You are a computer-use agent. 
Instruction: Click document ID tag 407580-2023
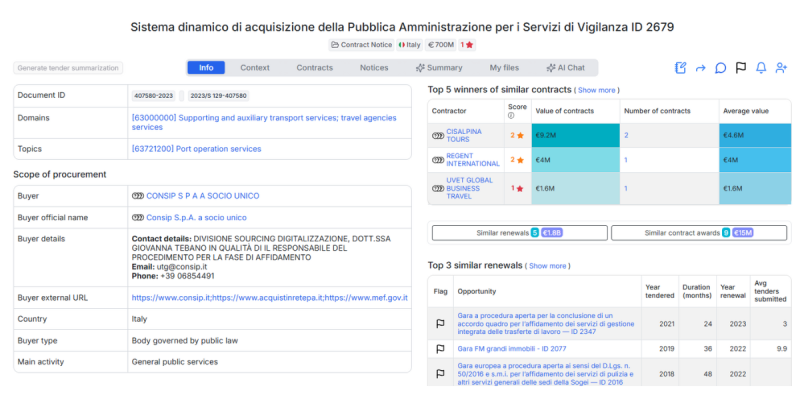click(154, 95)
